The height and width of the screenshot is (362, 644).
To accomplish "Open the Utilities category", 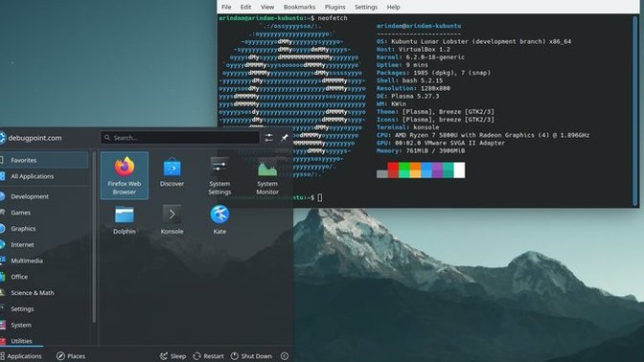I will [44, 340].
